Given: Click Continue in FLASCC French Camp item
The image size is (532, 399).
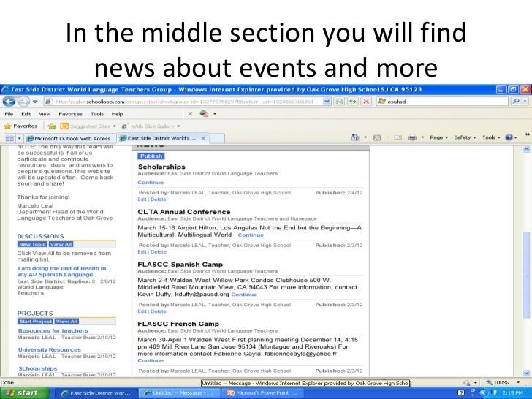Looking at the screenshot, I should coord(151,361).
